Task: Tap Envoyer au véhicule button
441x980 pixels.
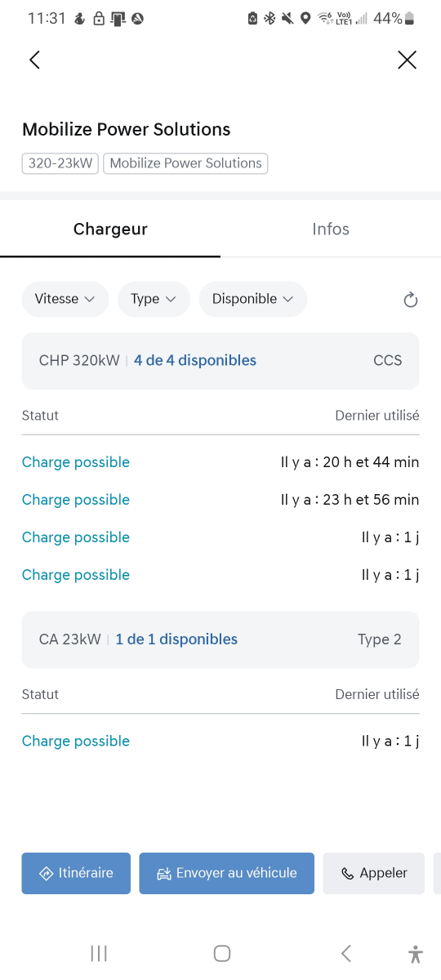Action: [x=226, y=873]
